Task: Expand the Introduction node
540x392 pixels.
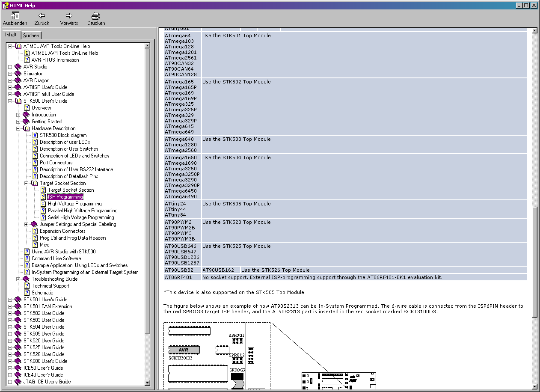Action: pyautogui.click(x=18, y=115)
